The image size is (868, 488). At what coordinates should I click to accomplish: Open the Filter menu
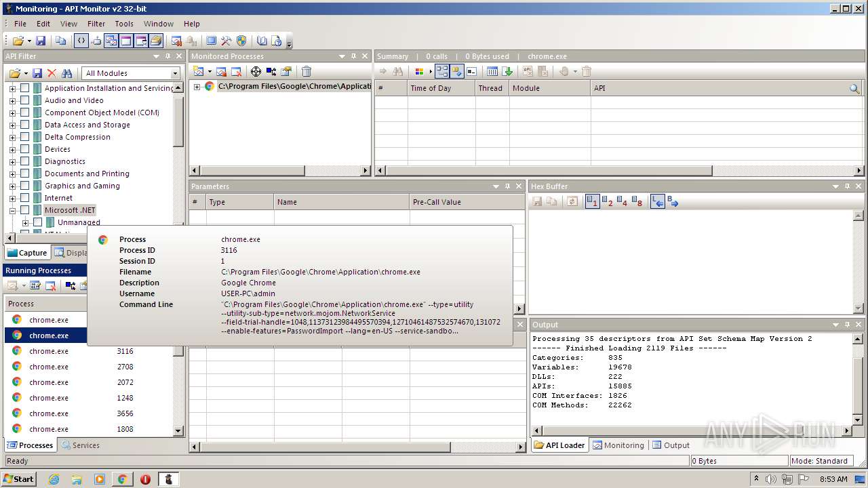tap(96, 24)
